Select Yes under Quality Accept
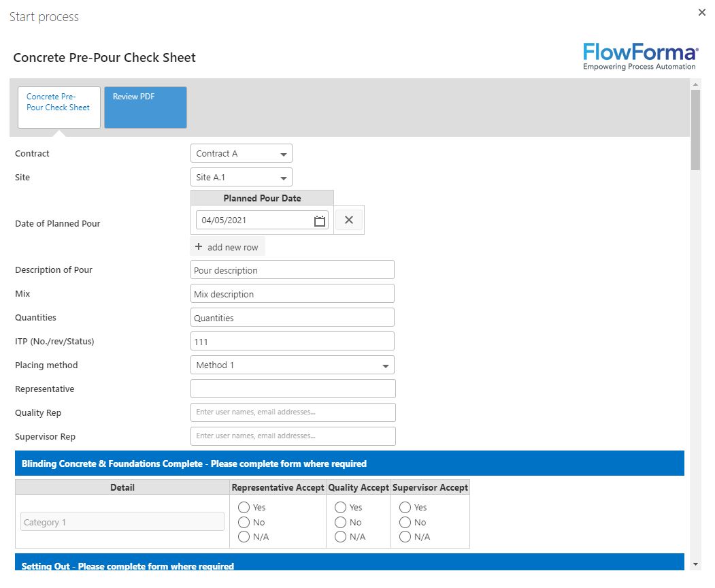Image resolution: width=715 pixels, height=588 pixels. click(341, 507)
